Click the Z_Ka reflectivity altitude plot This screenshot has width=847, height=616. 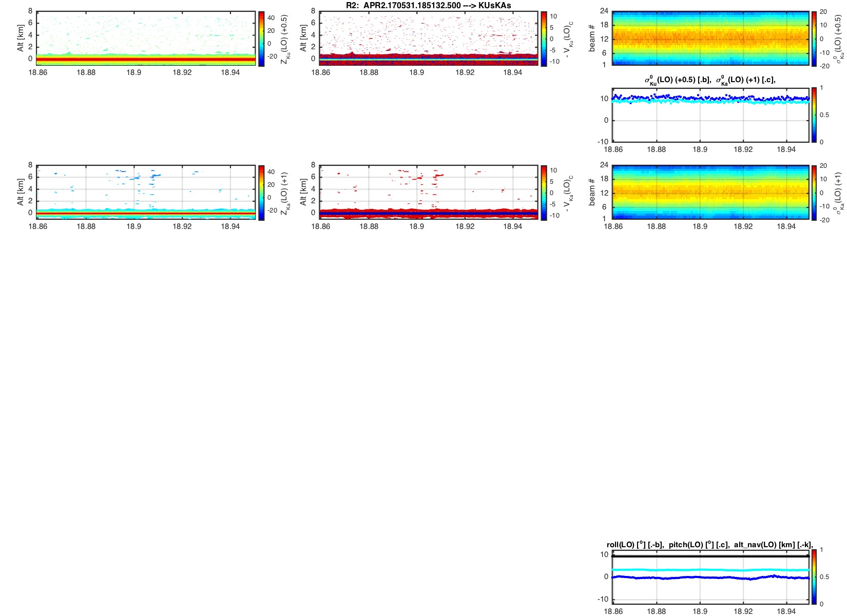146,192
